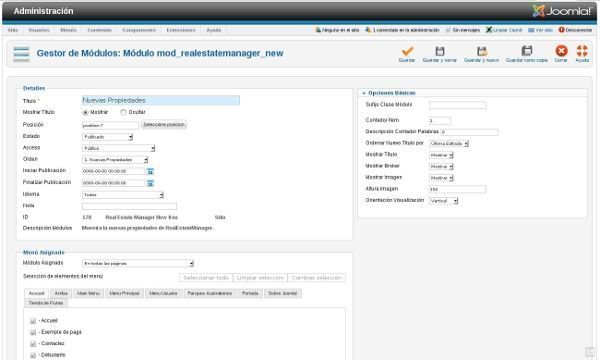
Task: Open the Estado dropdown
Action: point(108,137)
